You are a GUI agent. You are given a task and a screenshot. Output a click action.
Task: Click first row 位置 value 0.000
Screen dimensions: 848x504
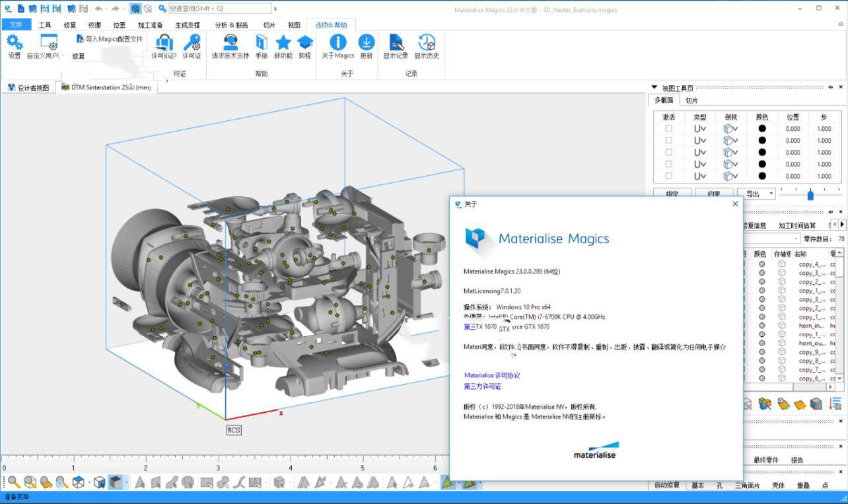click(x=793, y=129)
